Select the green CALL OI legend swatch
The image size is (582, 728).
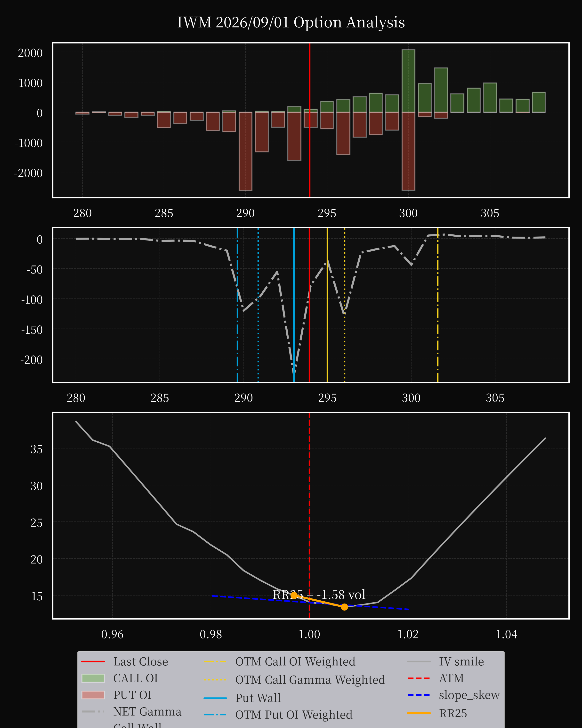coord(93,678)
